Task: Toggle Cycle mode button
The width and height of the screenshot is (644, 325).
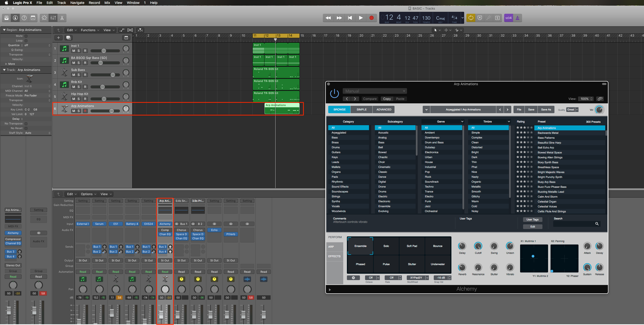Action: pyautogui.click(x=471, y=18)
